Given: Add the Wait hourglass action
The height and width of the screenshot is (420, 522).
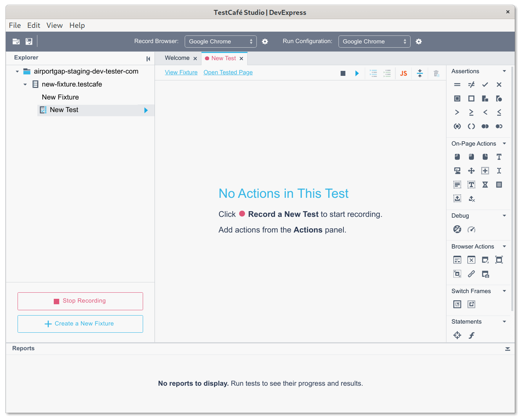Looking at the screenshot, I should pyautogui.click(x=485, y=184).
